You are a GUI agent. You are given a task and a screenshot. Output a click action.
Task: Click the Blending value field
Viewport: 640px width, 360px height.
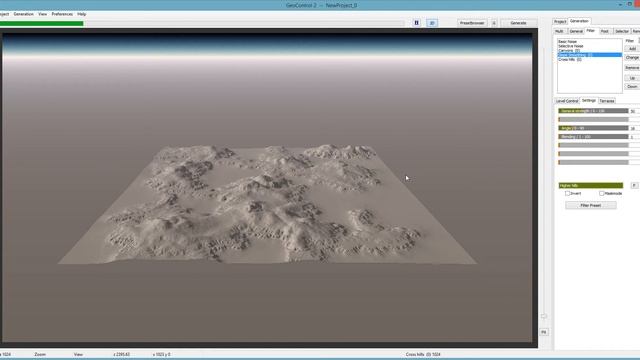point(635,137)
